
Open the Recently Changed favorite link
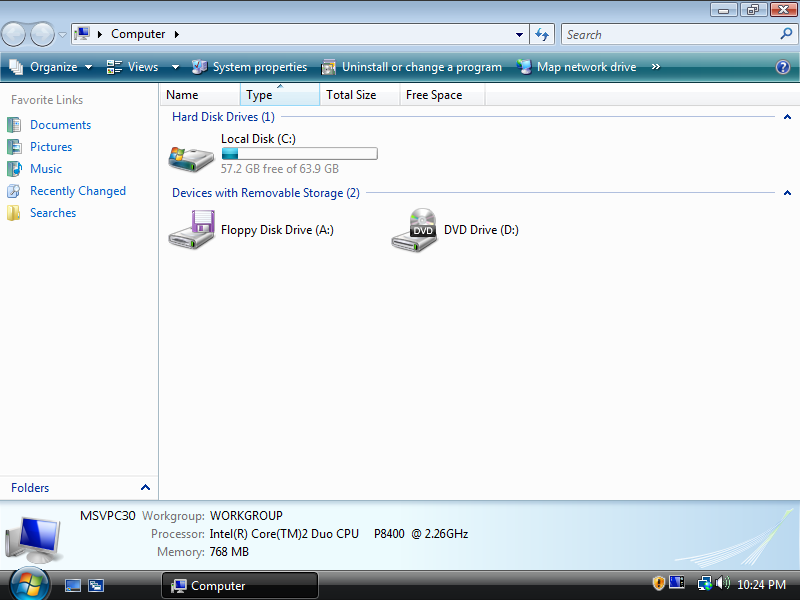click(78, 191)
